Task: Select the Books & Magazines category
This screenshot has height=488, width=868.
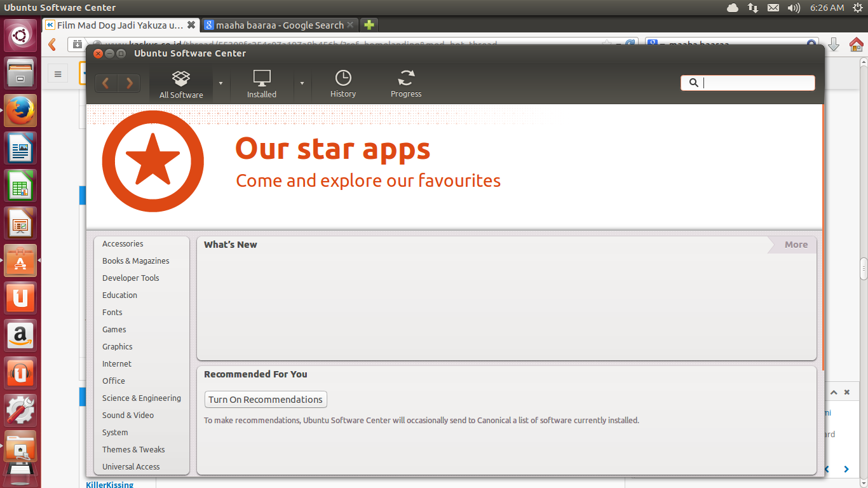Action: pyautogui.click(x=136, y=261)
